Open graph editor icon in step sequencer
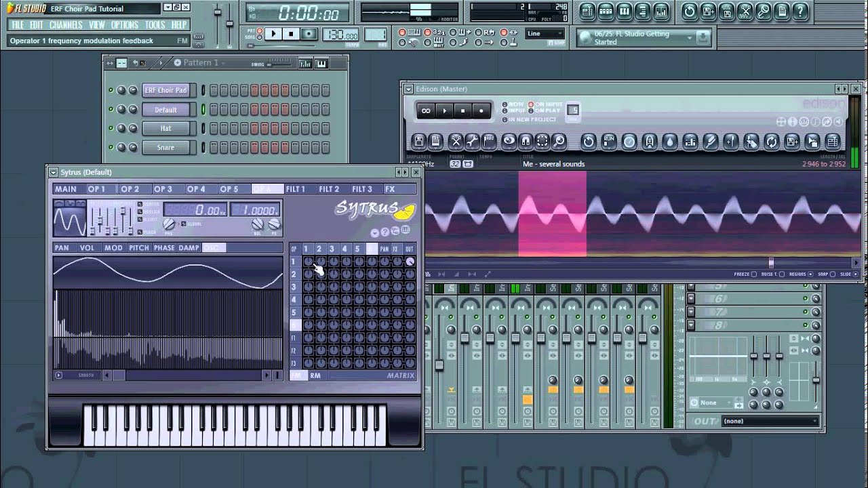Screen dimensions: 868x488 tap(305, 64)
